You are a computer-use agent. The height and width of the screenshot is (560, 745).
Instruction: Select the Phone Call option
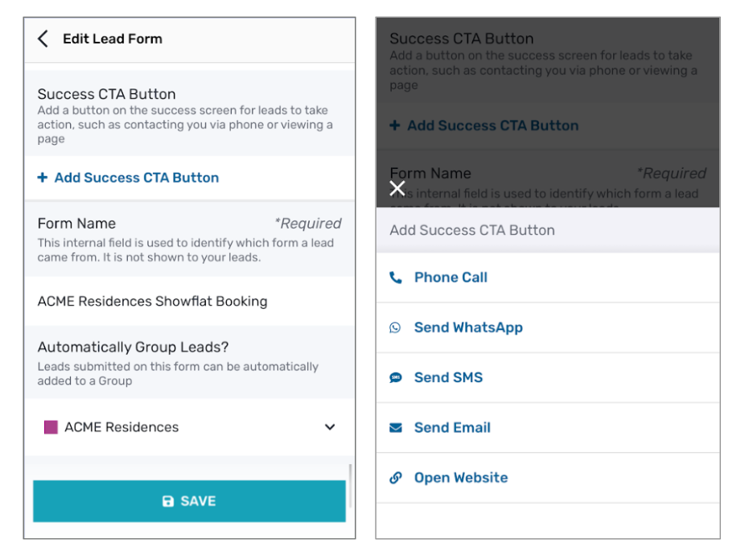coord(451,278)
